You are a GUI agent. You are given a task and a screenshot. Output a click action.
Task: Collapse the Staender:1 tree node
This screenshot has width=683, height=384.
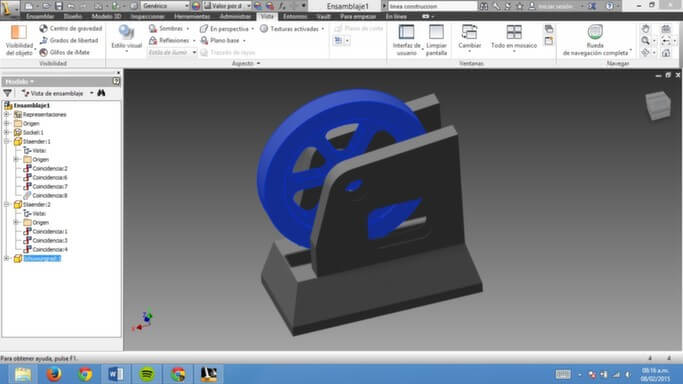[7, 141]
